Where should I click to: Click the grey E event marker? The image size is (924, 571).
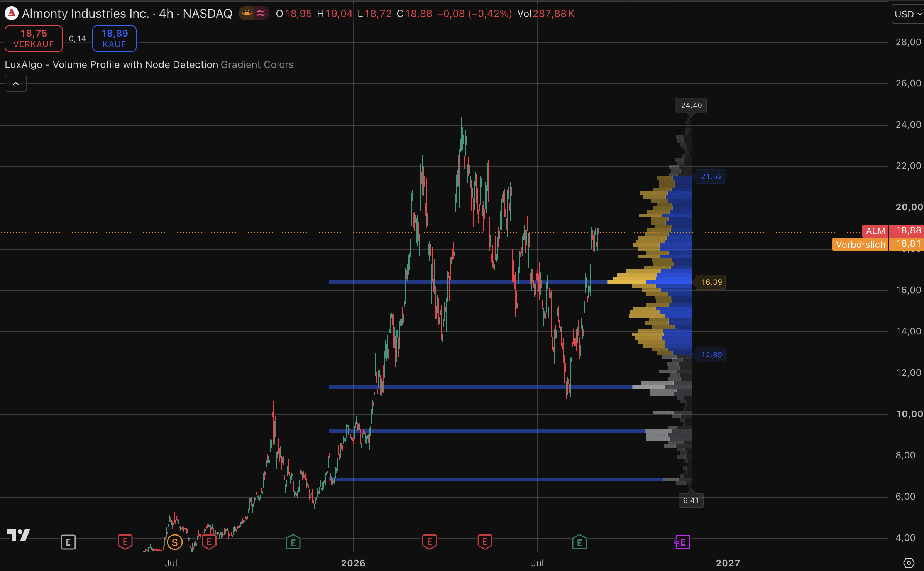68,542
